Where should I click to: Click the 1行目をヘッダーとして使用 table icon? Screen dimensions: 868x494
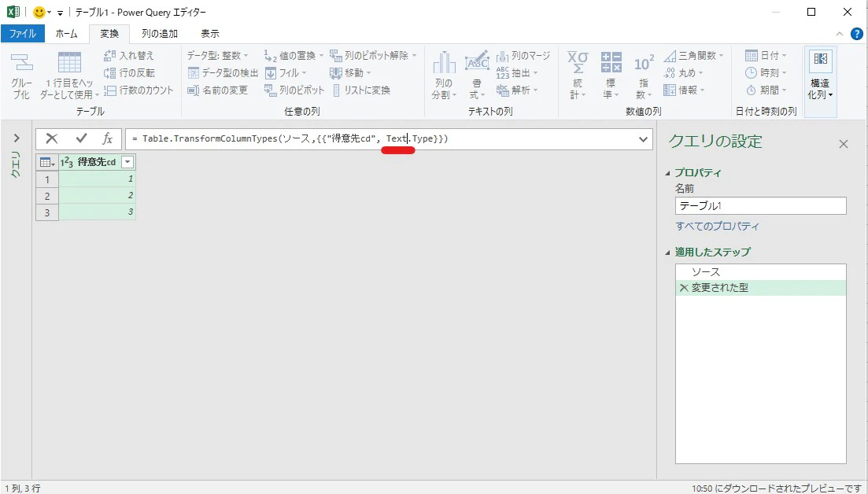click(69, 62)
